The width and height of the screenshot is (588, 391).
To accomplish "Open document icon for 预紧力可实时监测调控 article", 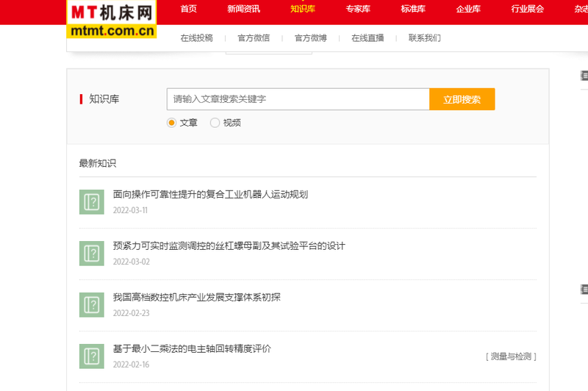I will coord(91,254).
